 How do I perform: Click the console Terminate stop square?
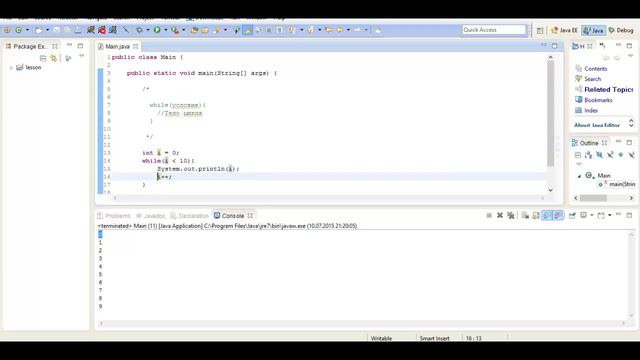coord(489,216)
